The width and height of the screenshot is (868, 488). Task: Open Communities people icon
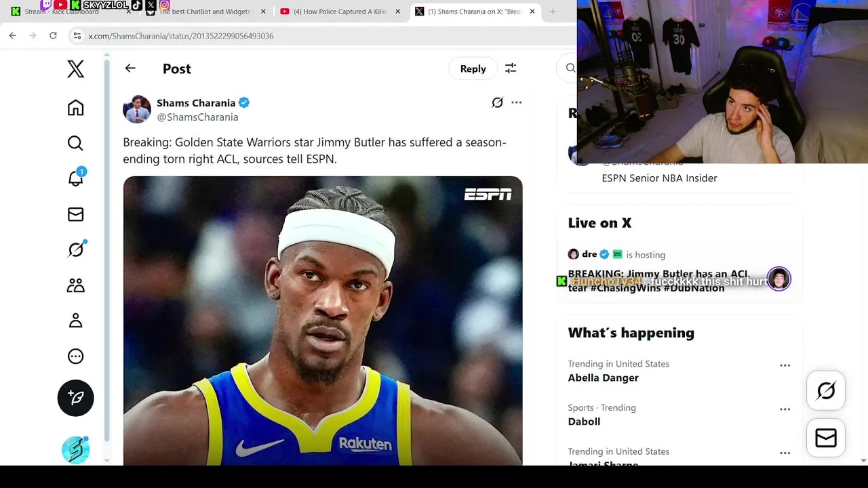point(75,285)
